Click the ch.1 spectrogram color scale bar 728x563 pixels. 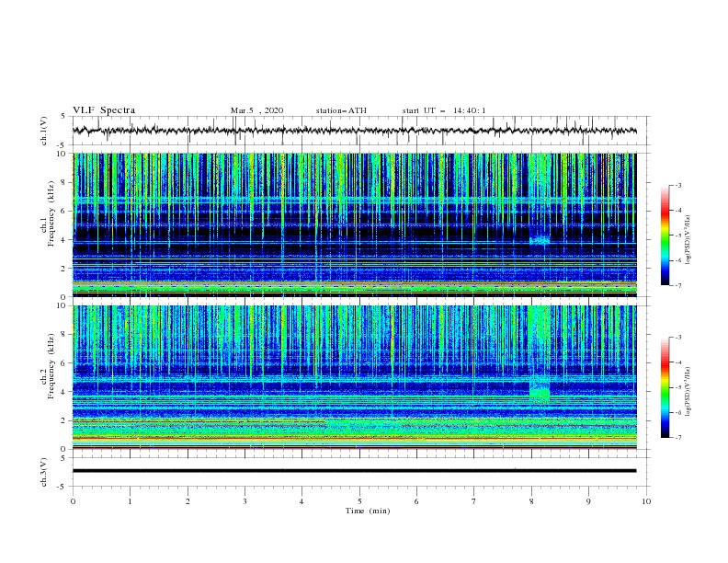pyautogui.click(x=665, y=236)
